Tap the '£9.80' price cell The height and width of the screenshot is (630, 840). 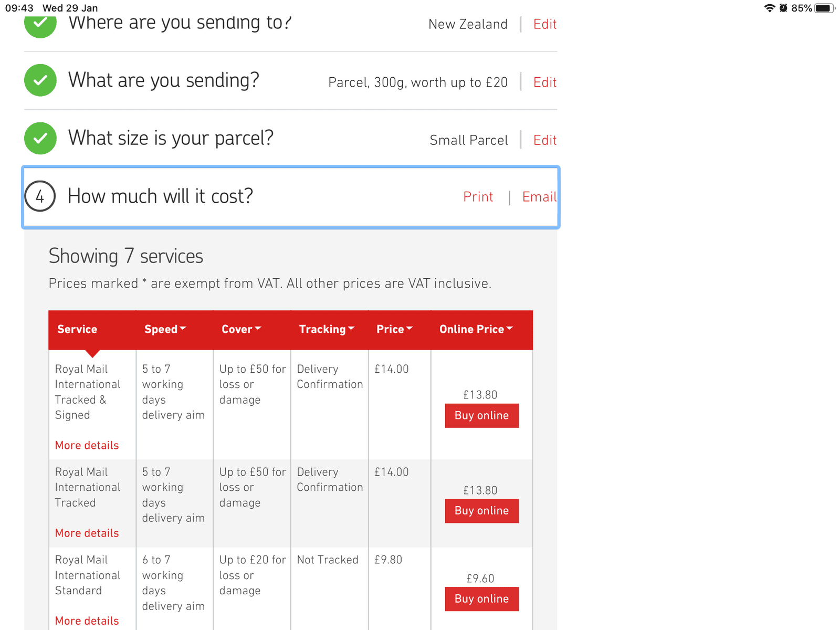tap(388, 560)
